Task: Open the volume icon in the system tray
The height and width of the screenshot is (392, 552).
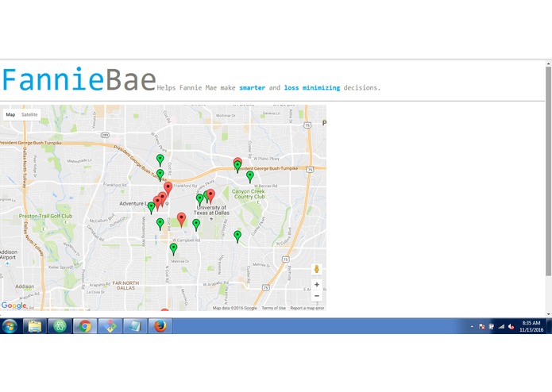Action: tap(511, 327)
